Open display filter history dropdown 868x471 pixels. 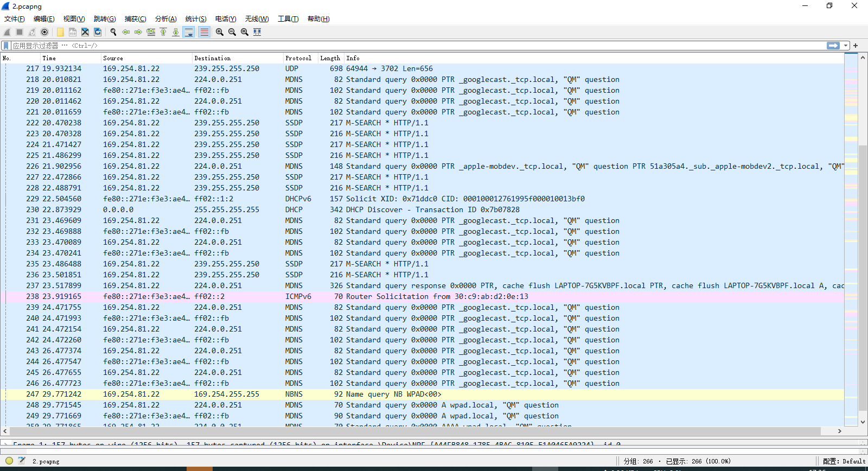[x=846, y=46]
